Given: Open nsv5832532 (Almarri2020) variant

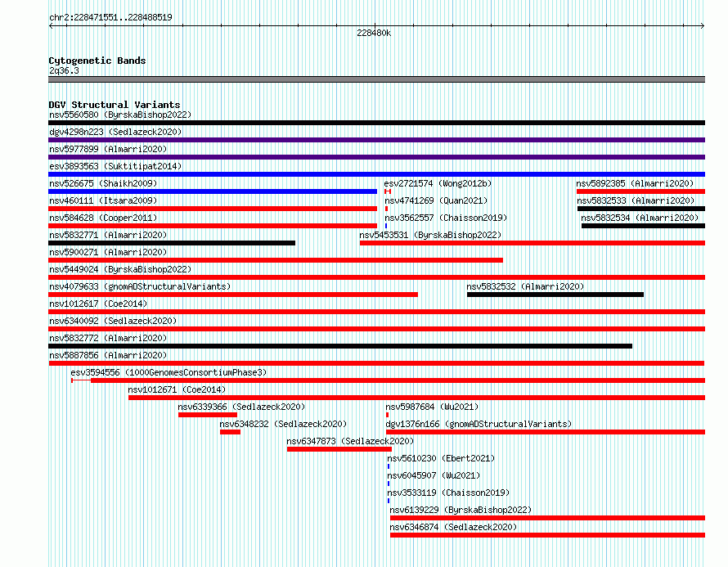Looking at the screenshot, I should coord(525,286).
